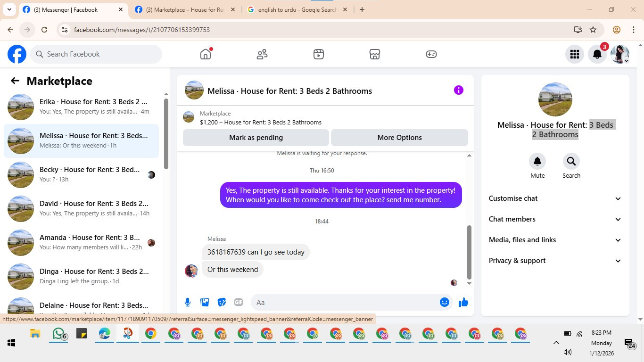Click Melissa's avatar beside her message
This screenshot has height=362, width=644.
coord(191,271)
